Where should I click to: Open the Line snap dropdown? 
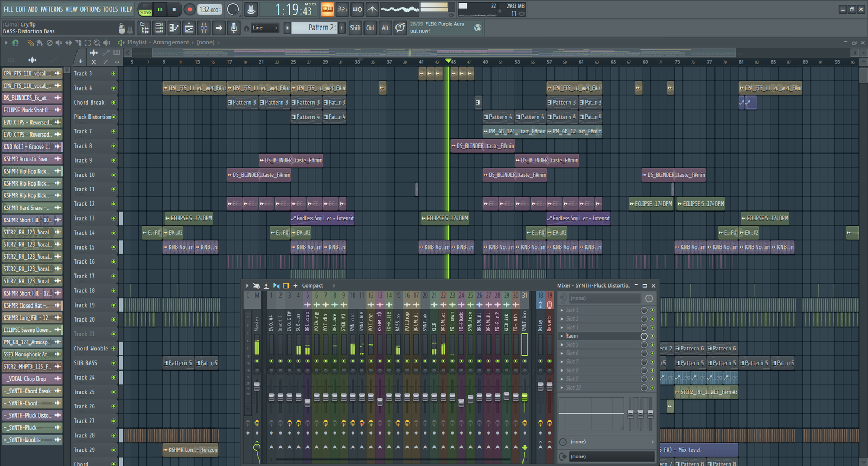pos(265,28)
